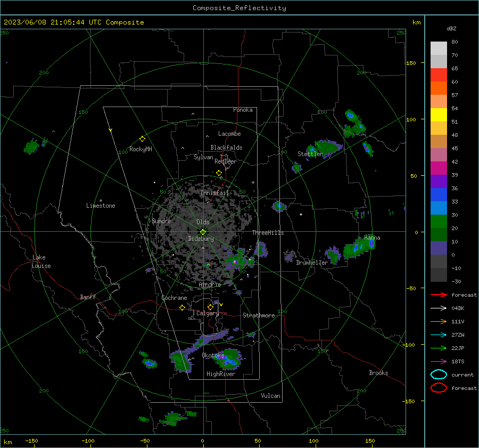The height and width of the screenshot is (448, 479).
Task: Select the magenta swatch between 42 and 39
Action: pos(439,168)
